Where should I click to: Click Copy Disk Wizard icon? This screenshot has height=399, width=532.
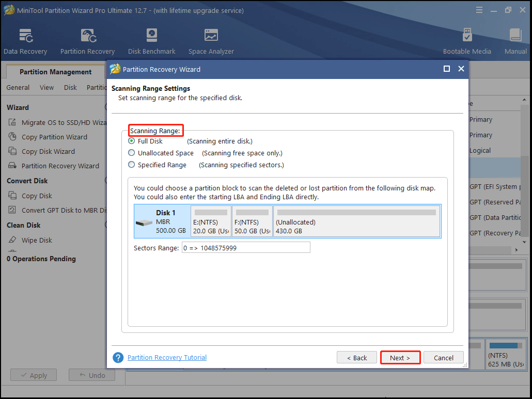click(x=12, y=151)
